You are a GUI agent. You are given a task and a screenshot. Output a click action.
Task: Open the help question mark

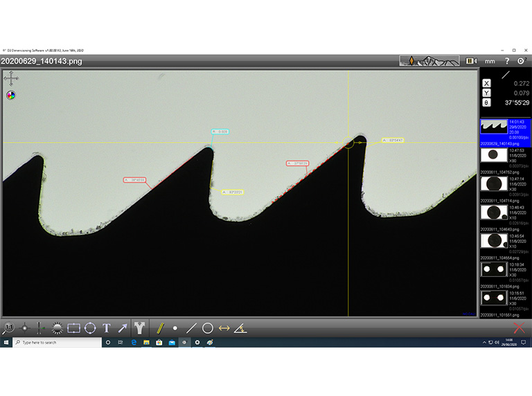point(506,61)
